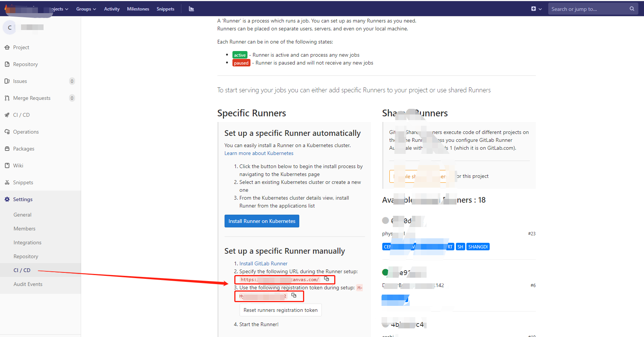Click the Issues count badge
The image size is (644, 337).
point(72,81)
